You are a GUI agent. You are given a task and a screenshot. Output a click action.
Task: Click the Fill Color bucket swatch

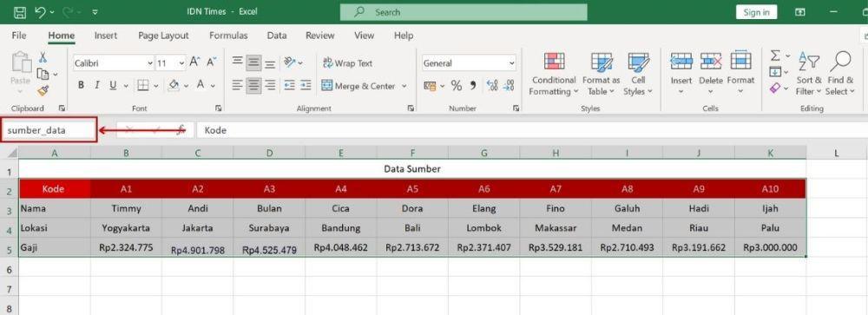(174, 85)
